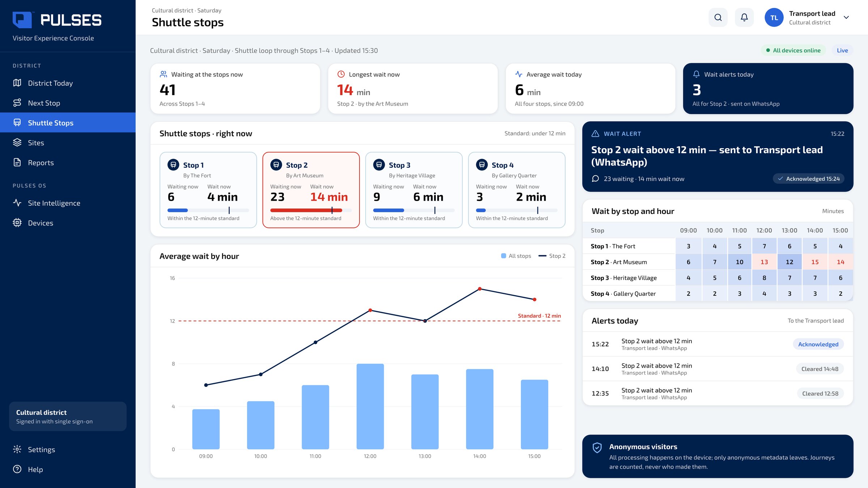Viewport: 868px width, 488px height.
Task: Open Help question-mark icon
Action: pos(17,469)
